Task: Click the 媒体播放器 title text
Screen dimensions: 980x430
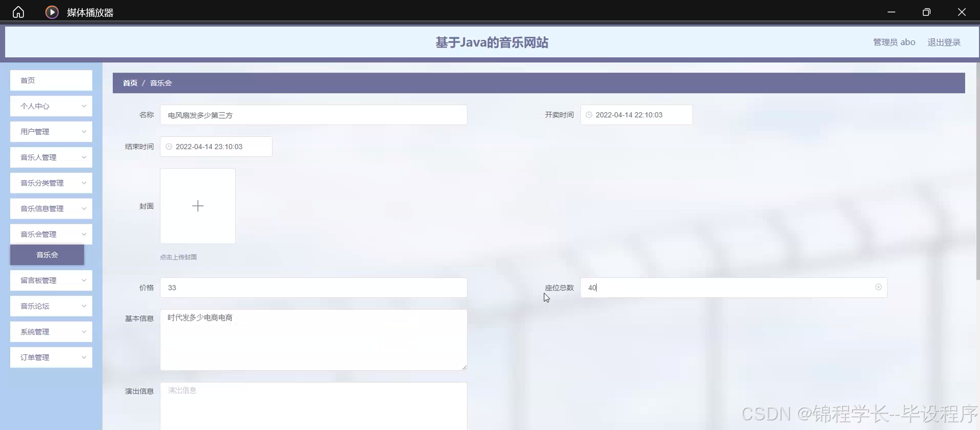Action: (x=90, y=12)
